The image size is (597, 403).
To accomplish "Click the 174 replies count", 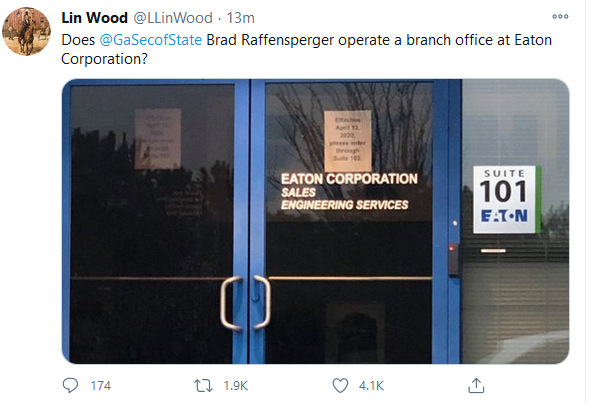I will tap(101, 385).
